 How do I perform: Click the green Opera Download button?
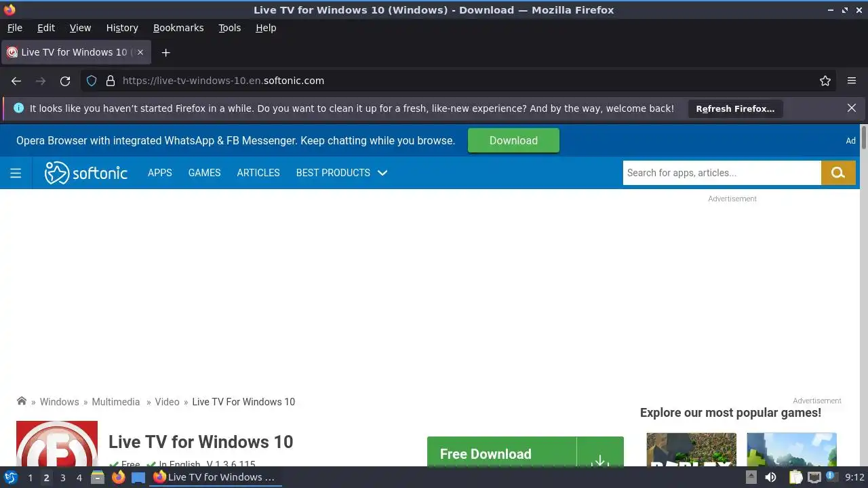tap(513, 140)
